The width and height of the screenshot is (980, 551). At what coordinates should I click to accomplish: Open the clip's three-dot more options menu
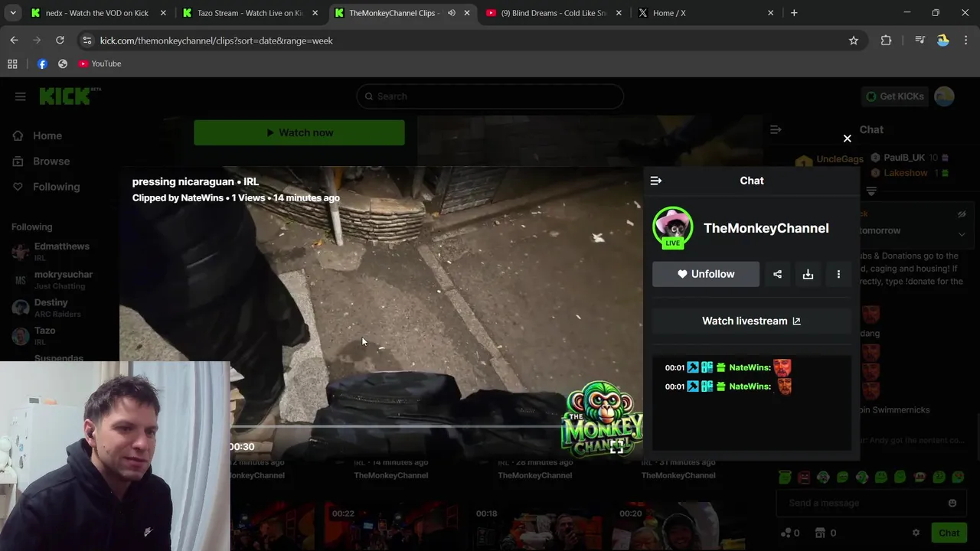click(838, 274)
